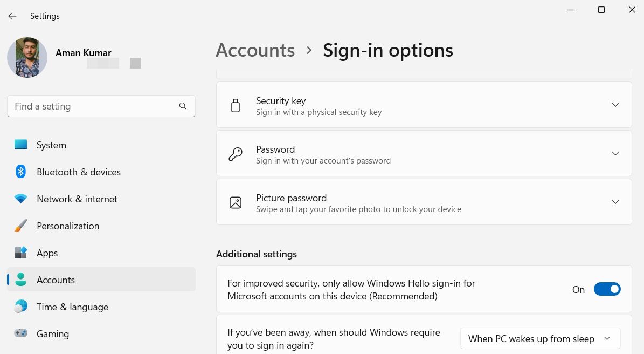
Task: Turn off Windows Hello only sign-in toggle
Action: click(607, 289)
